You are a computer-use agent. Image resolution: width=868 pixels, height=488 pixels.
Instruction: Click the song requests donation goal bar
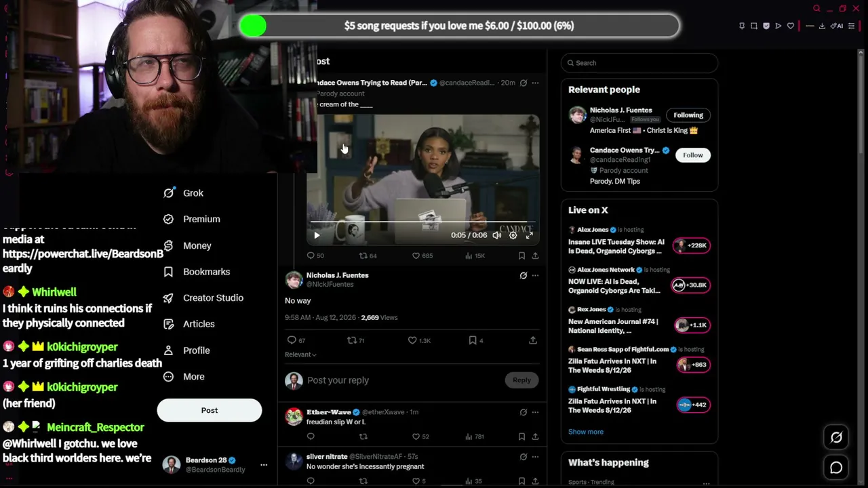(459, 26)
